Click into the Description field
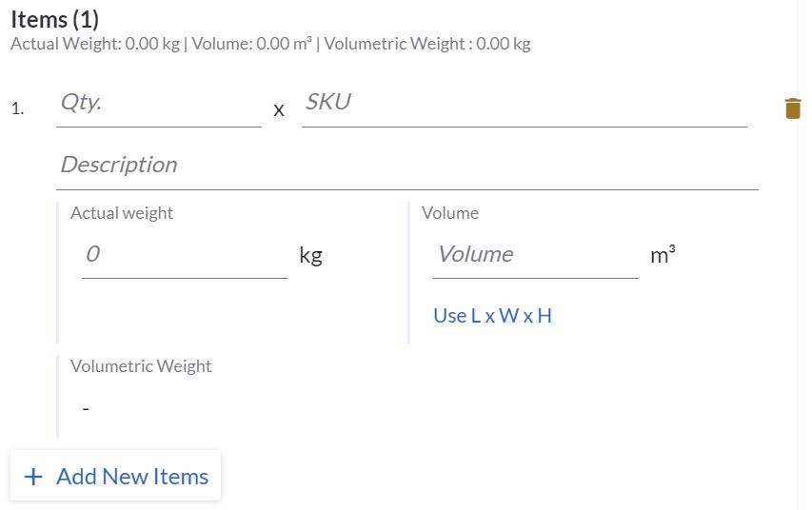Screen dimensions: 812x510 406,166
